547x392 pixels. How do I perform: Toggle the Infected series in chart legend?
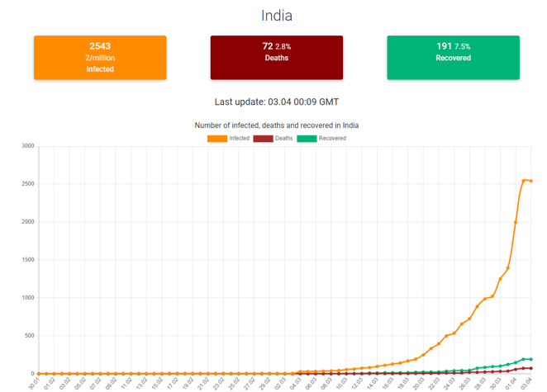click(239, 139)
